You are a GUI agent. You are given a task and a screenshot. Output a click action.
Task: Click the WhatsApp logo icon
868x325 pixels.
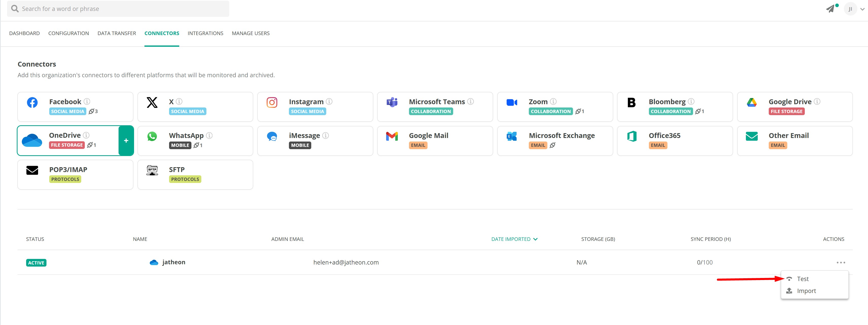pos(152,136)
